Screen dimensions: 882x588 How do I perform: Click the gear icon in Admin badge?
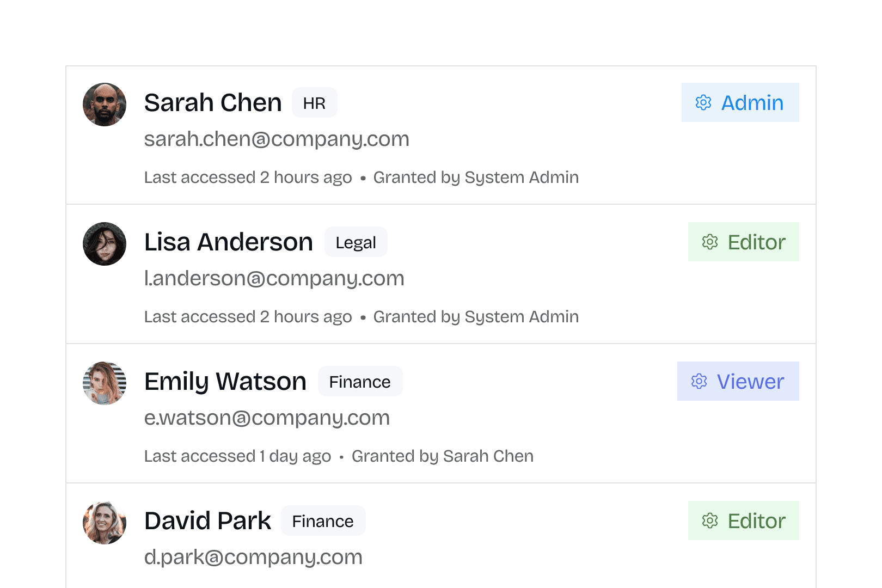coord(703,102)
